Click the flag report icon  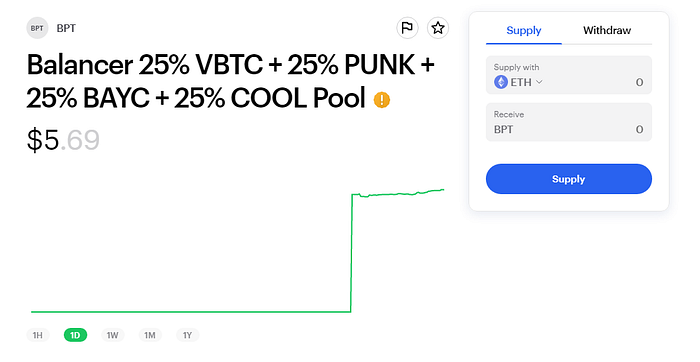pyautogui.click(x=407, y=28)
